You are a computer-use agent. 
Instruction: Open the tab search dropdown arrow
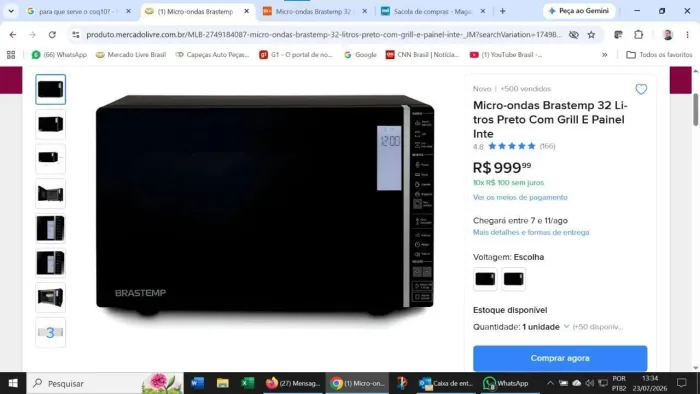[11, 11]
